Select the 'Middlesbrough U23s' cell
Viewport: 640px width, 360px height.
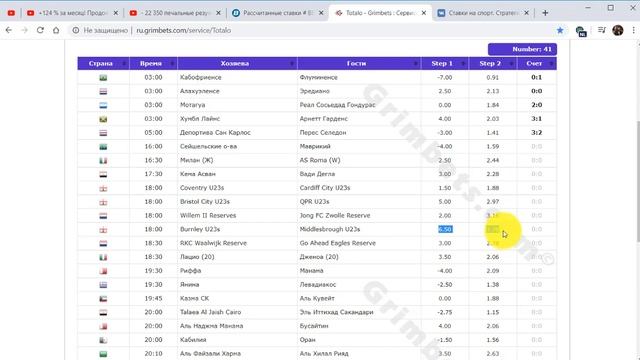[359, 229]
